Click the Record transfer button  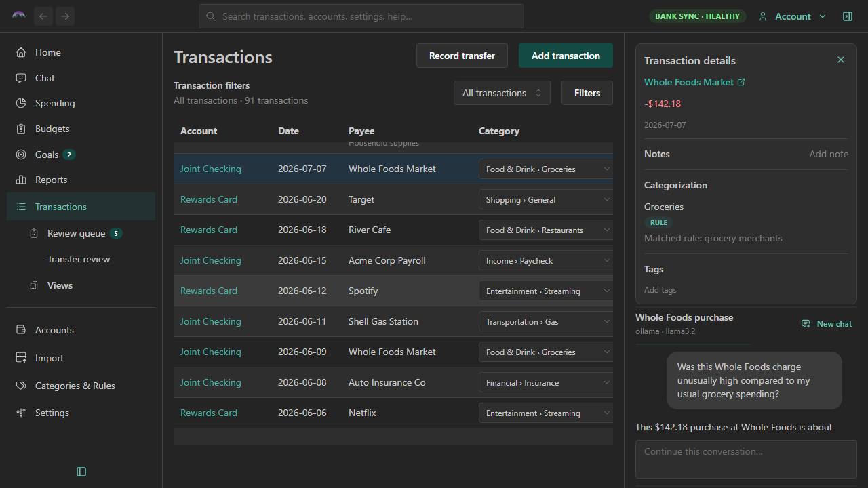coord(462,56)
